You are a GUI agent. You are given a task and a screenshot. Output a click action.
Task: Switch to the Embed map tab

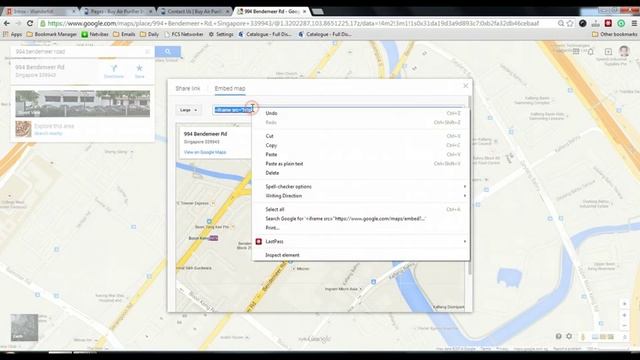230,88
